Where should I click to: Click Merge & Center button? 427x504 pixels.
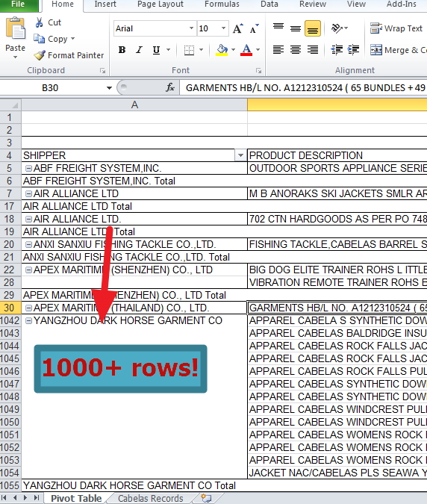coord(399,50)
